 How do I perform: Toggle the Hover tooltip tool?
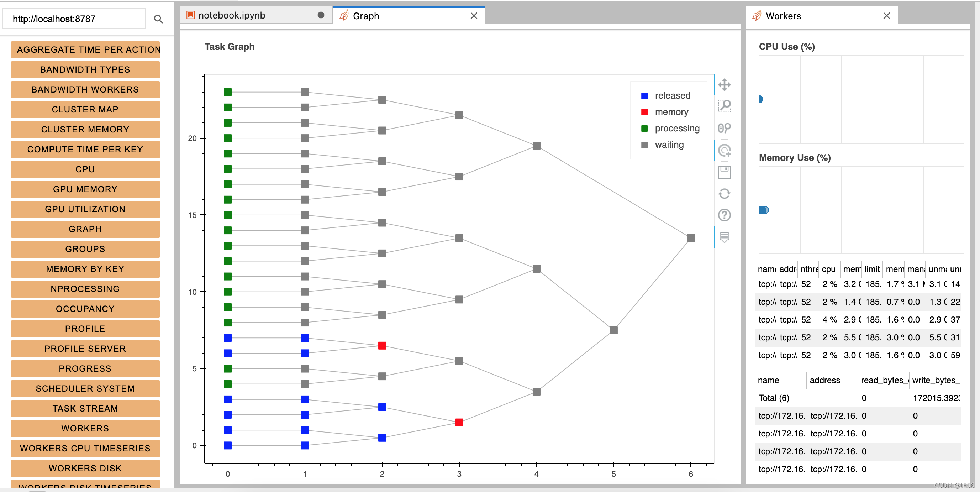724,237
